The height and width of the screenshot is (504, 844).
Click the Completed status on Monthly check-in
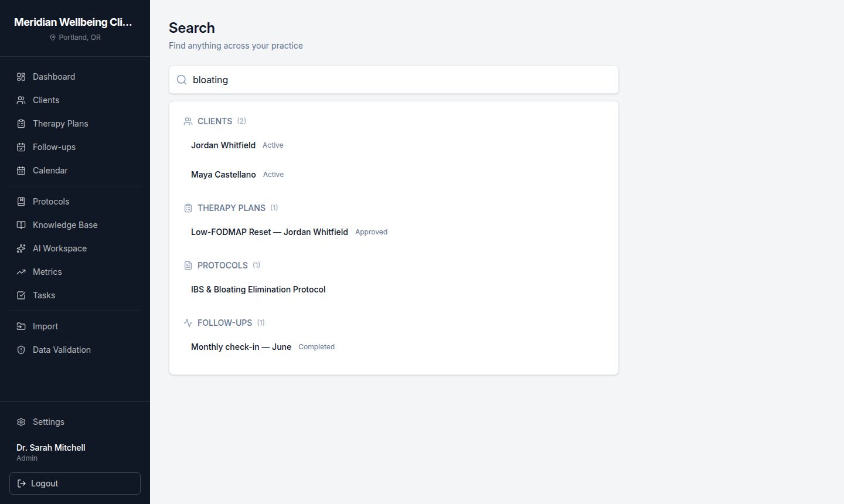coord(316,347)
